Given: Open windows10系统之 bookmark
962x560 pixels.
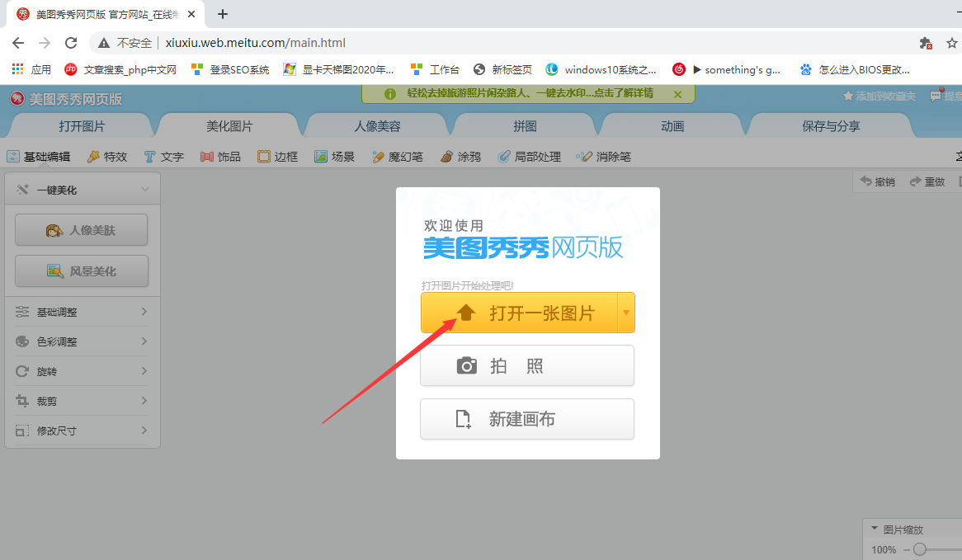Looking at the screenshot, I should click(x=601, y=69).
